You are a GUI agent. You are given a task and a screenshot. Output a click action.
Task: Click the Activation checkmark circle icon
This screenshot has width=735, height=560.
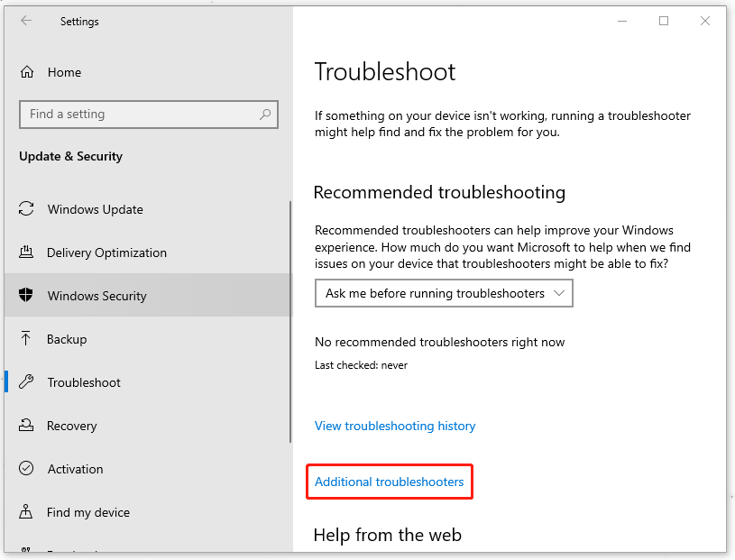pyautogui.click(x=26, y=468)
